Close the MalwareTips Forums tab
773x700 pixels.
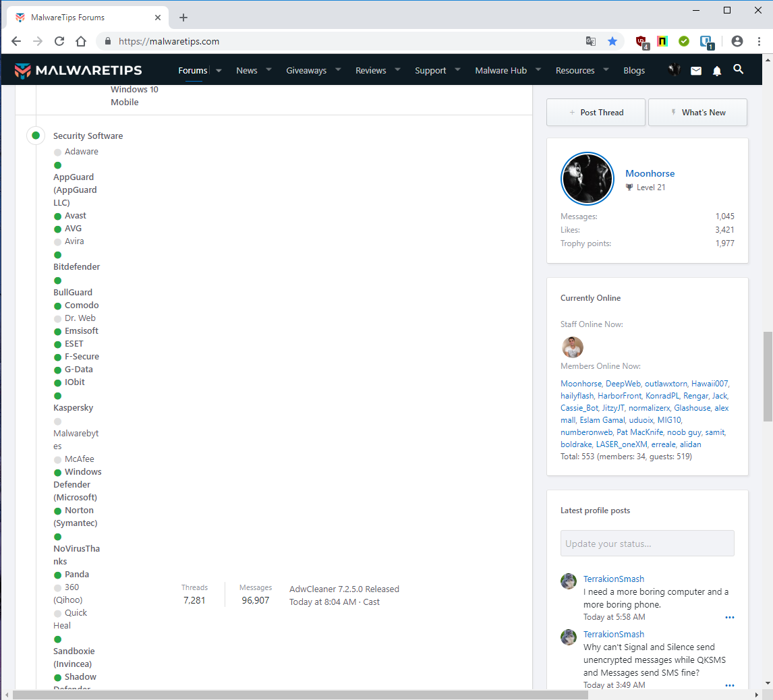point(158,18)
